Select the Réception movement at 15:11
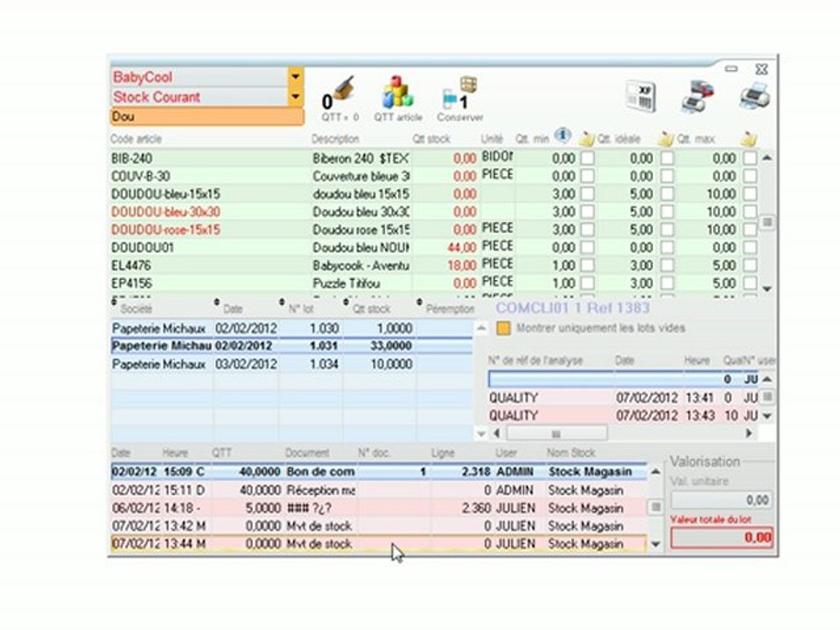 click(x=379, y=490)
